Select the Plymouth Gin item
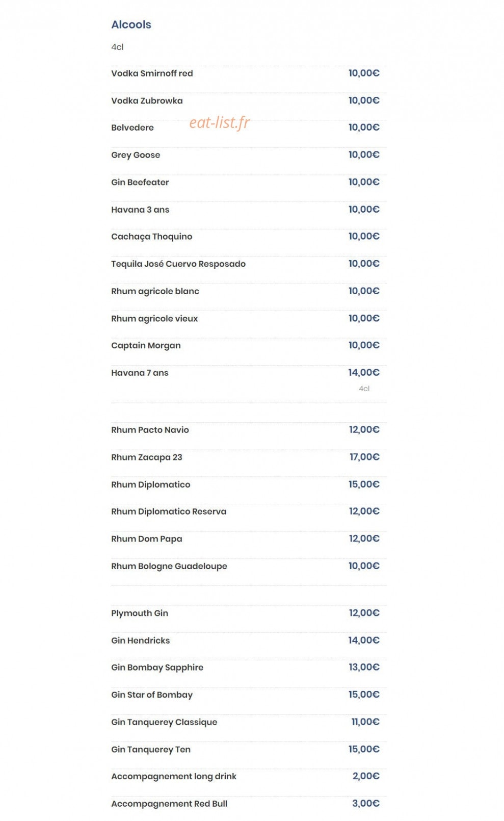The image size is (504, 821). 140,613
